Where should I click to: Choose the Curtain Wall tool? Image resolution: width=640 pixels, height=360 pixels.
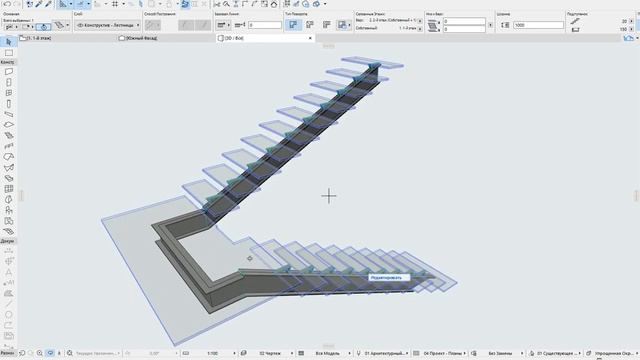[x=9, y=189]
